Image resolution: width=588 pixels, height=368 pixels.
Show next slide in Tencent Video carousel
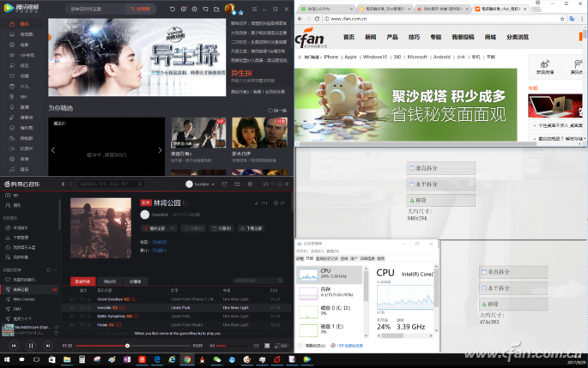160,150
